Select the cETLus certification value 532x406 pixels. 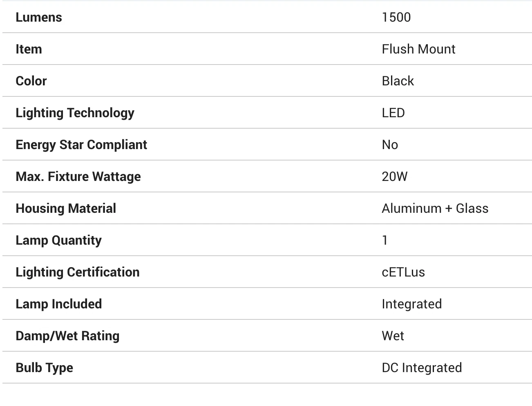(403, 272)
